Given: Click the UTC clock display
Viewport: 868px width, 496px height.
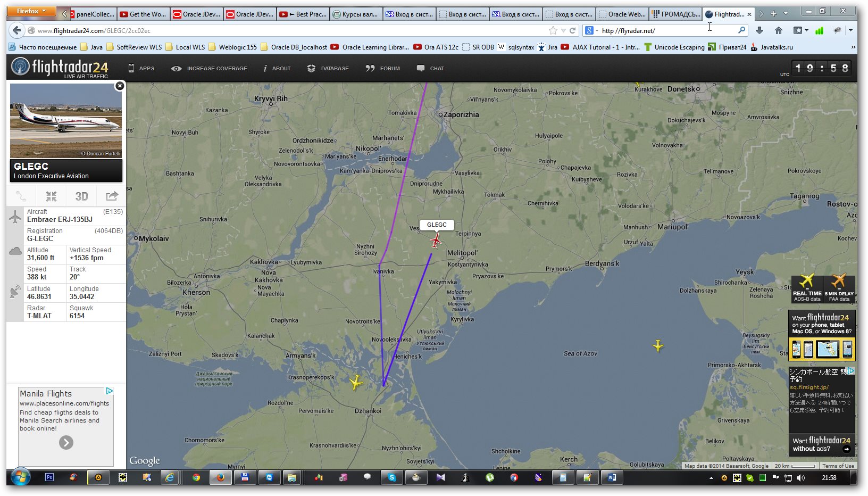Looking at the screenshot, I should click(821, 68).
